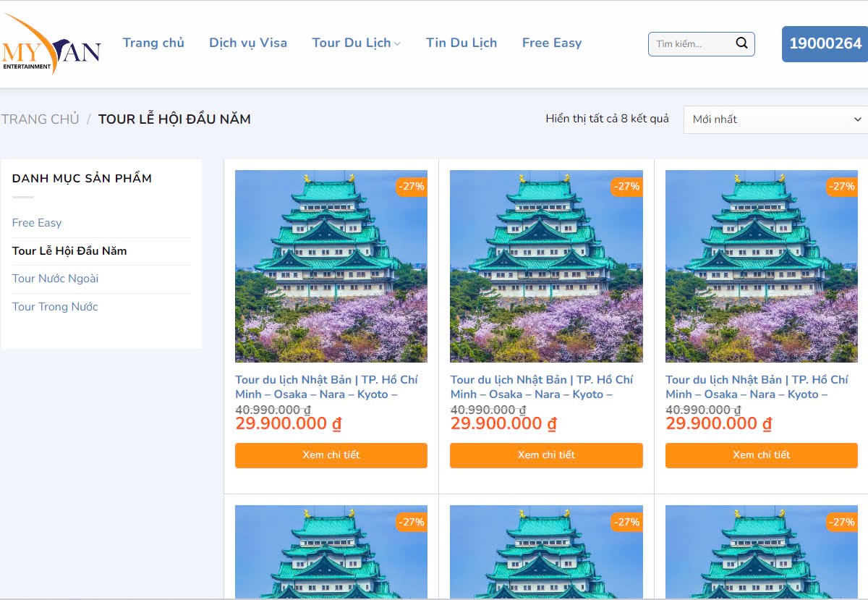Open the Mới nhất sorting dropdown
868x600 pixels.
[775, 119]
